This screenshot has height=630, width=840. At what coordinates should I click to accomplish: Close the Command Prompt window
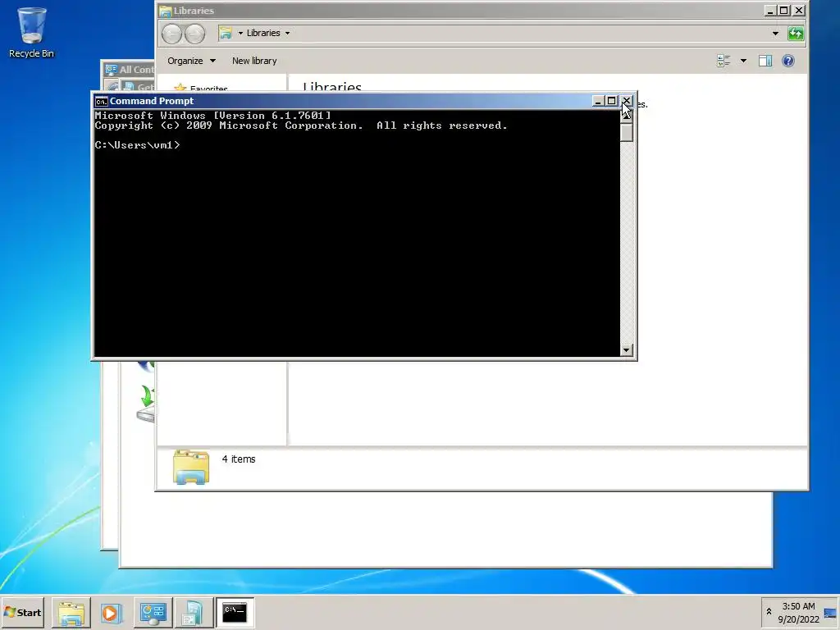pos(626,101)
